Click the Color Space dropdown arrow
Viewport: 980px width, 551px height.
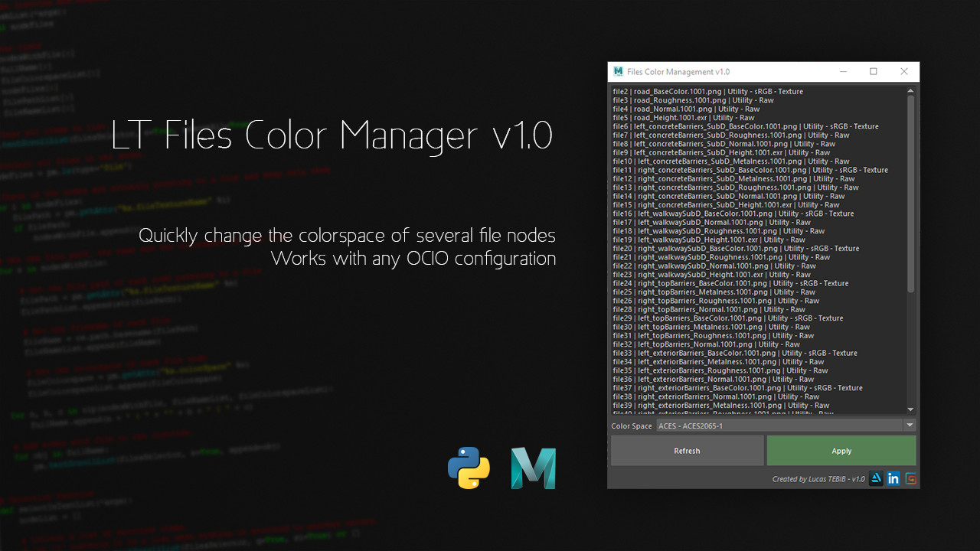[910, 425]
